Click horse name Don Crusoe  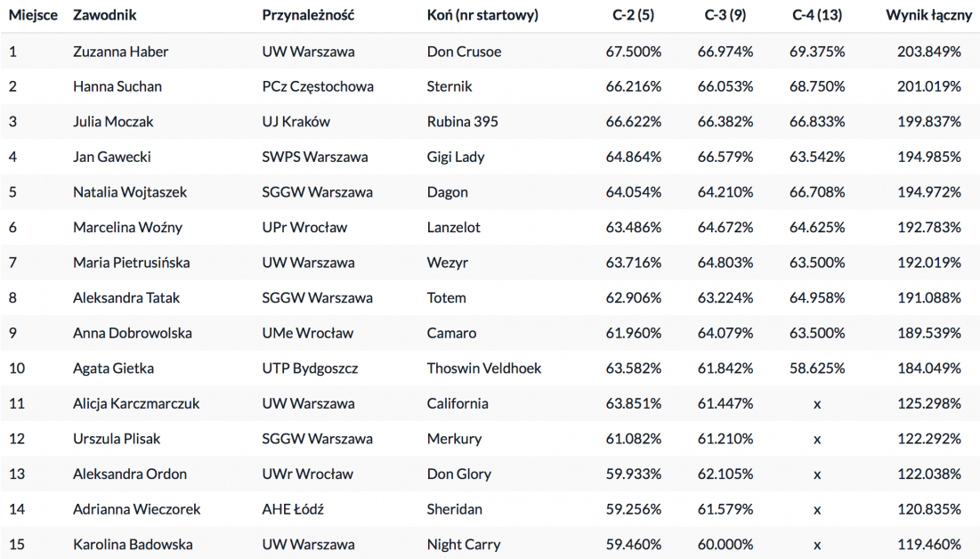[x=464, y=52]
